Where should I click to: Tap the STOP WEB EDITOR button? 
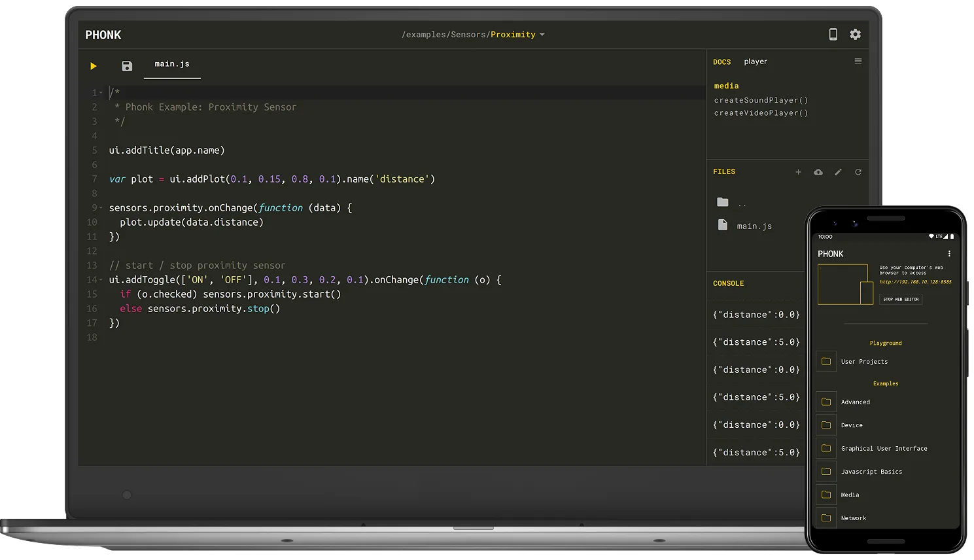(x=901, y=299)
